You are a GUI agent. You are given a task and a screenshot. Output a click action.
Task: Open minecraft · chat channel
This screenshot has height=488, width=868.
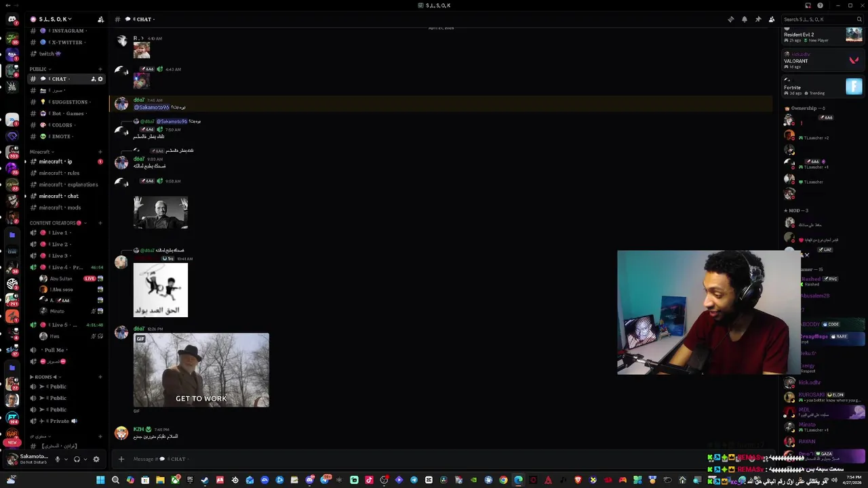tap(66, 196)
